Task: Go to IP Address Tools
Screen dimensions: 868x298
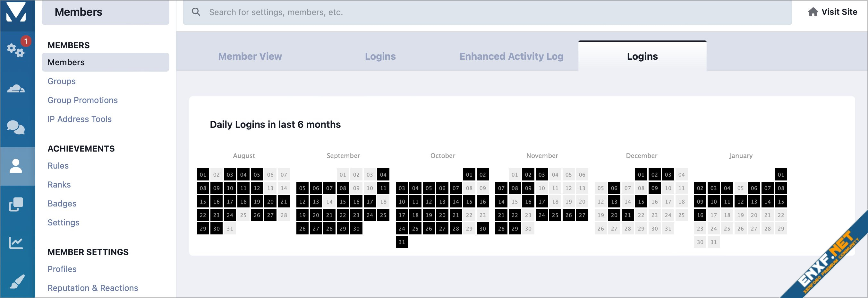Action: (80, 119)
